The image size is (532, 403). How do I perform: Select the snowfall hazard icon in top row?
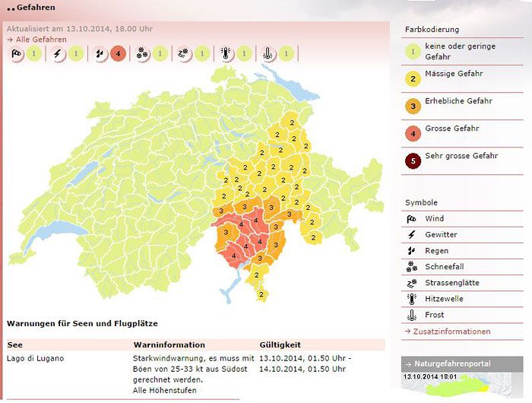(x=141, y=54)
